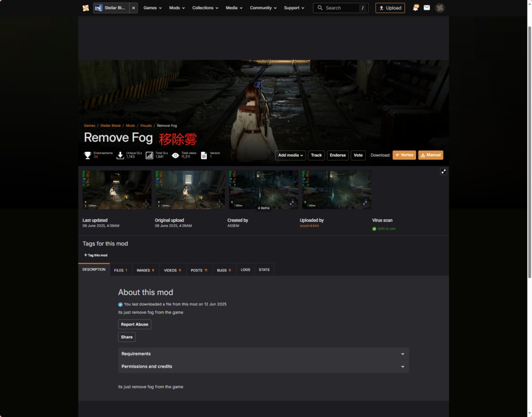532x417 pixels.
Task: Expand the Community menu
Action: pos(263,8)
